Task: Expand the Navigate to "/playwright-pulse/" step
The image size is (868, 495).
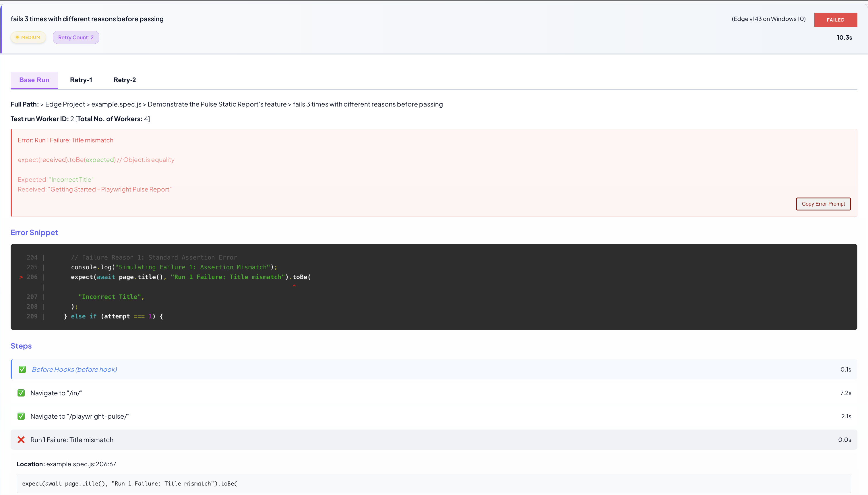Action: tap(80, 416)
